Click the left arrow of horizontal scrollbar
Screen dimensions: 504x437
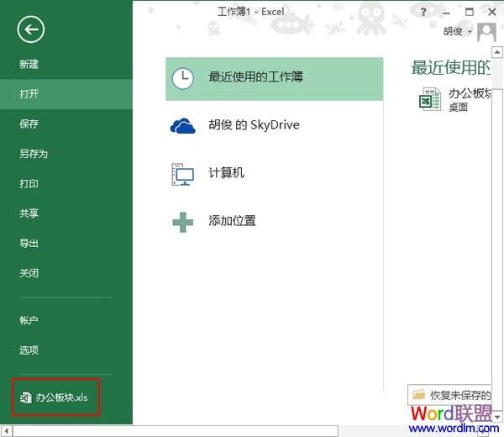6,431
